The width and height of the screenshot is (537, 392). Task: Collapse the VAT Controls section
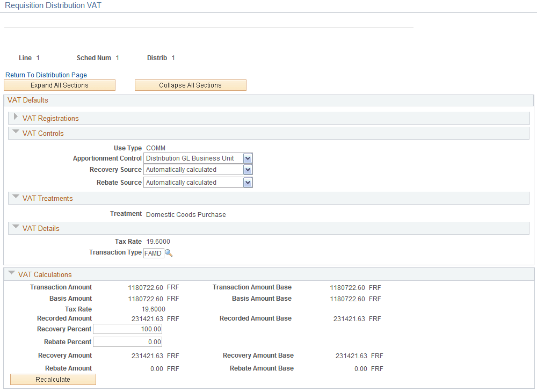click(x=16, y=131)
